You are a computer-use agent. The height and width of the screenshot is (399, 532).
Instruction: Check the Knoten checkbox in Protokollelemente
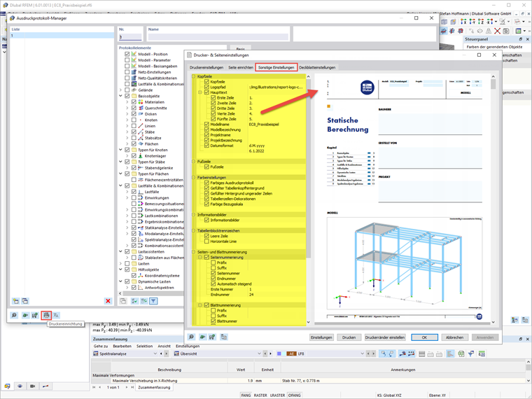134,120
